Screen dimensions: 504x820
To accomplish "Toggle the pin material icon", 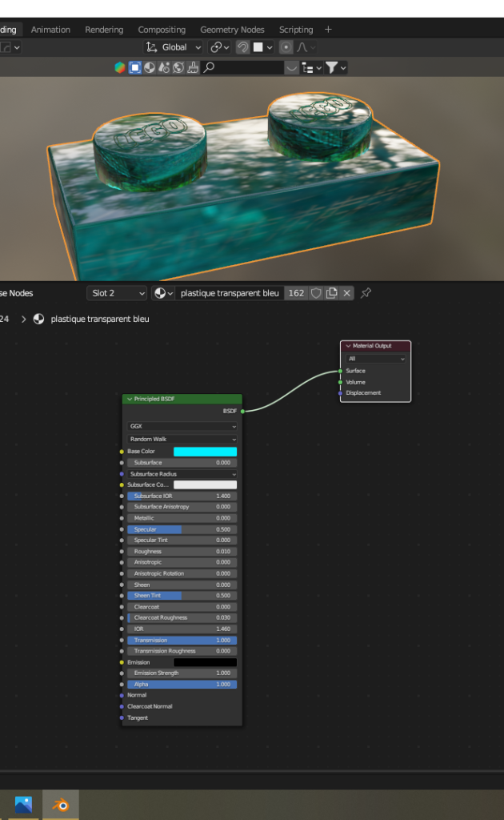I will click(x=366, y=293).
